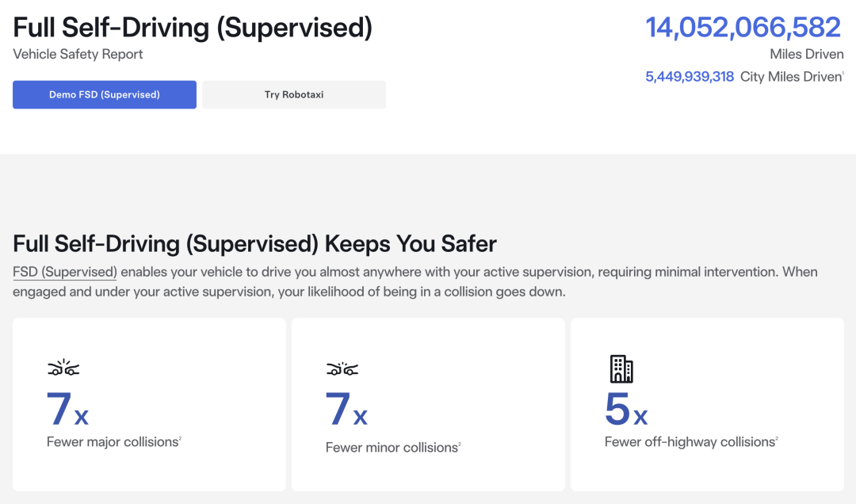
Task: Select the 14,052,066,582 miles driven figure
Action: [743, 27]
